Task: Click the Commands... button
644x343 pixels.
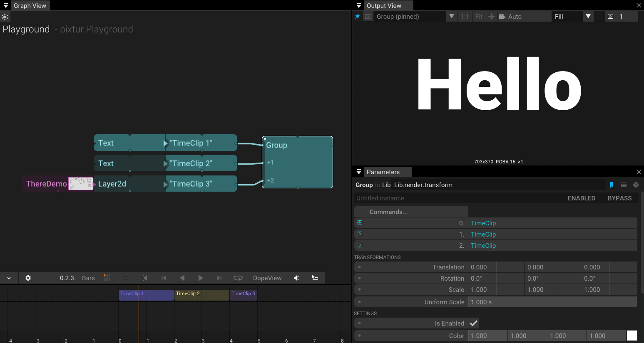Action: [411, 212]
